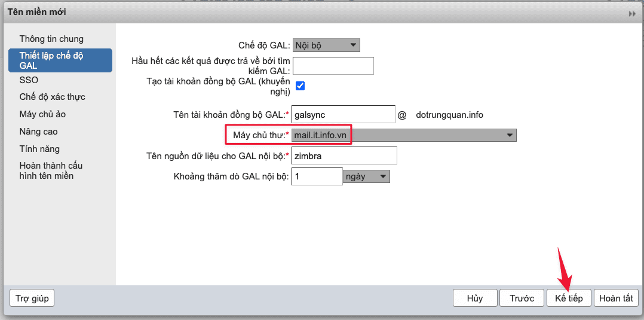644x320 pixels.
Task: Go to the SSO step
Action: click(x=29, y=80)
